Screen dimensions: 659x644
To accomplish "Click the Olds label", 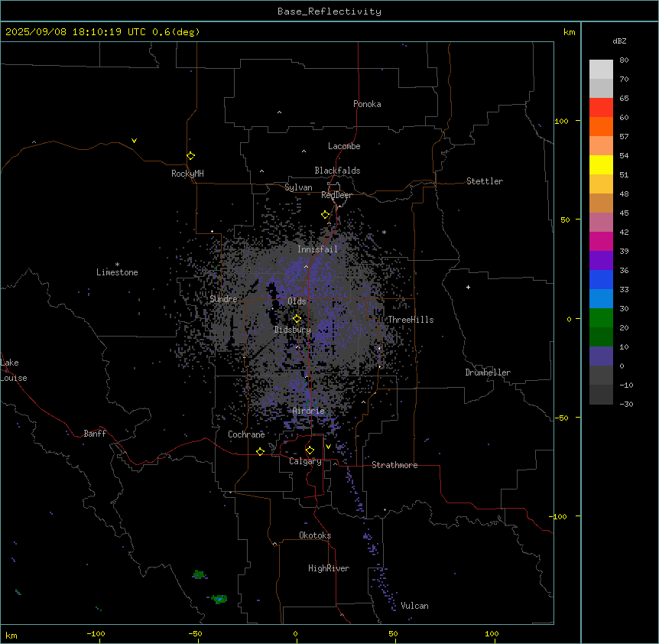I will pos(297,301).
